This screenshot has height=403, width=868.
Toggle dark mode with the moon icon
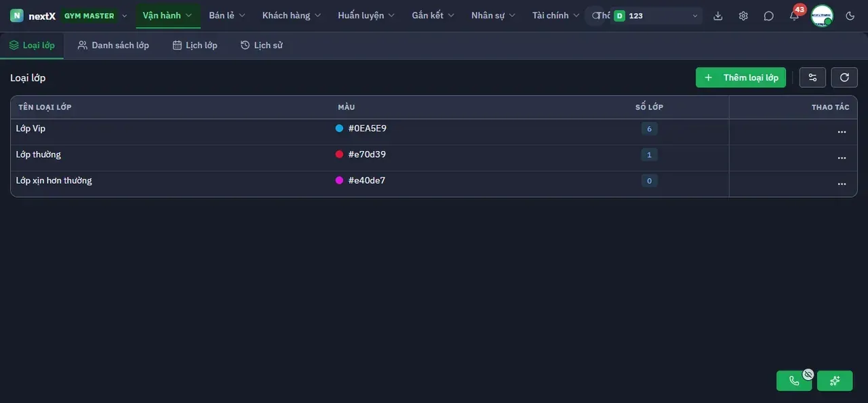tap(850, 16)
